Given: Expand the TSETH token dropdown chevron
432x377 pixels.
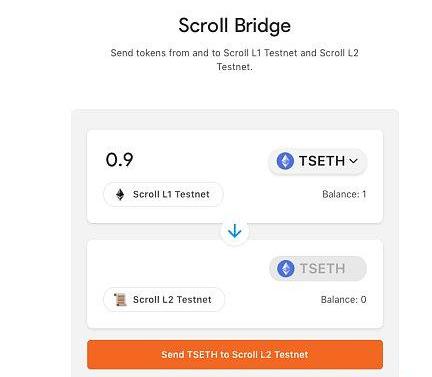Looking at the screenshot, I should click(354, 161).
